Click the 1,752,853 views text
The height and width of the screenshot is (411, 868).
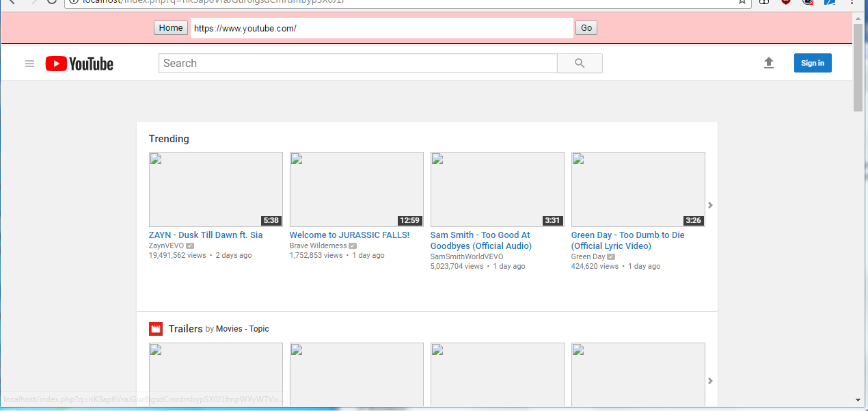click(x=316, y=255)
